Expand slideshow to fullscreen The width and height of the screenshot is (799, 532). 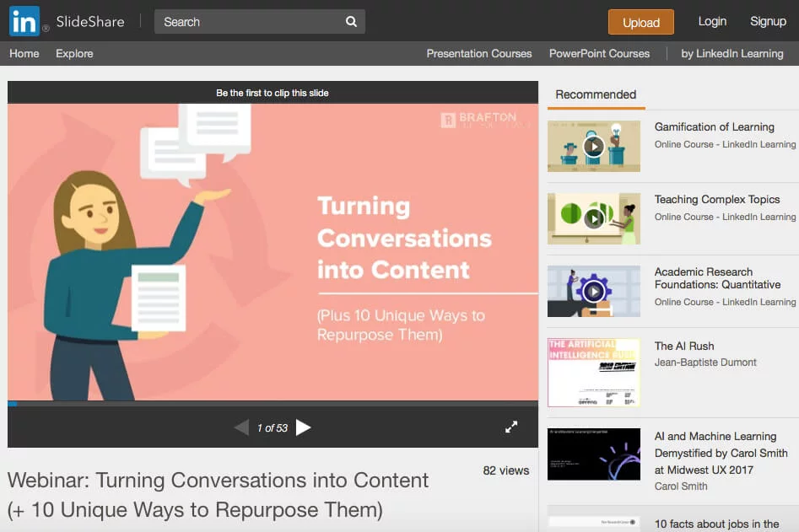click(x=511, y=427)
